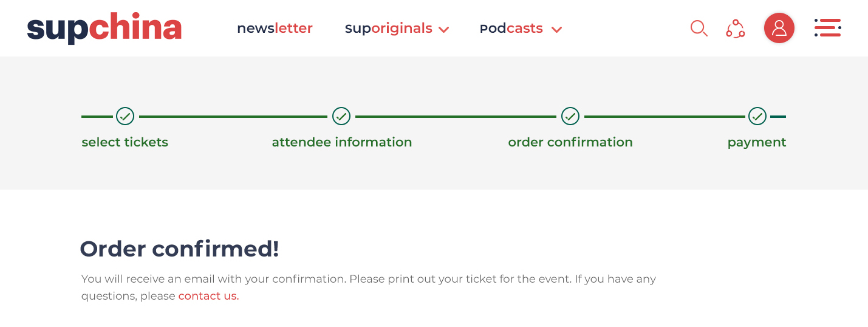This screenshot has width=868, height=327.
Task: Click the payment step checkmark circle
Action: coord(757,116)
